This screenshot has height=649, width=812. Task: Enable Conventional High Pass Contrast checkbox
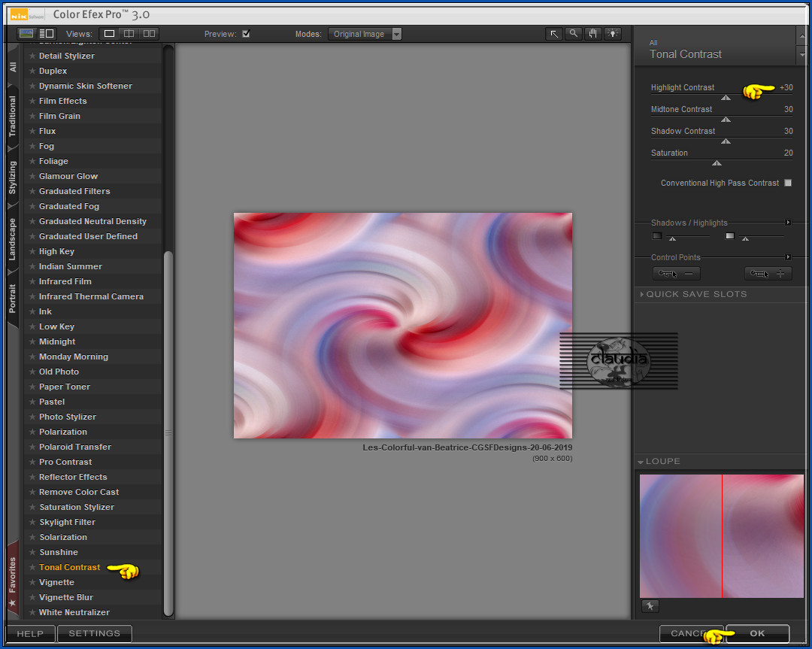click(788, 183)
